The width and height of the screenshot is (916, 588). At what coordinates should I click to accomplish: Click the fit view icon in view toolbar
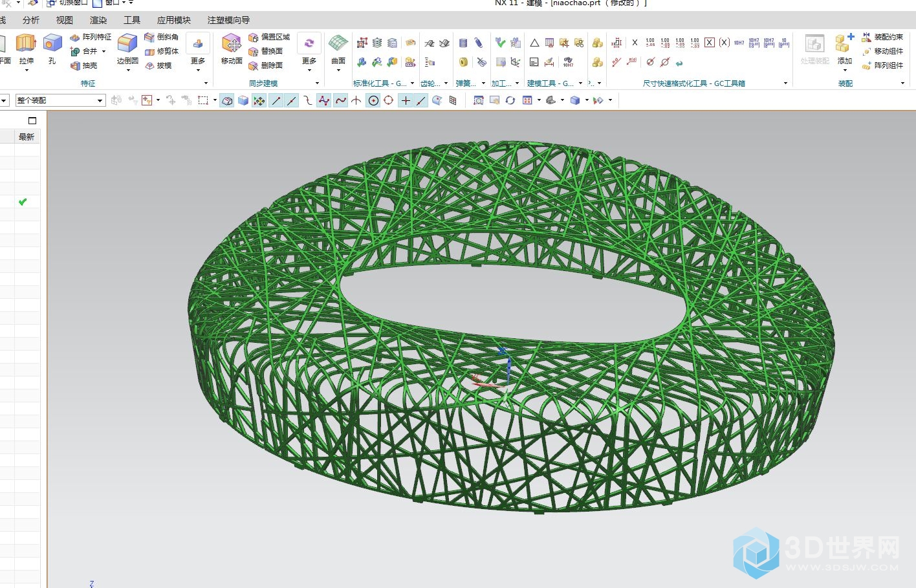click(478, 100)
